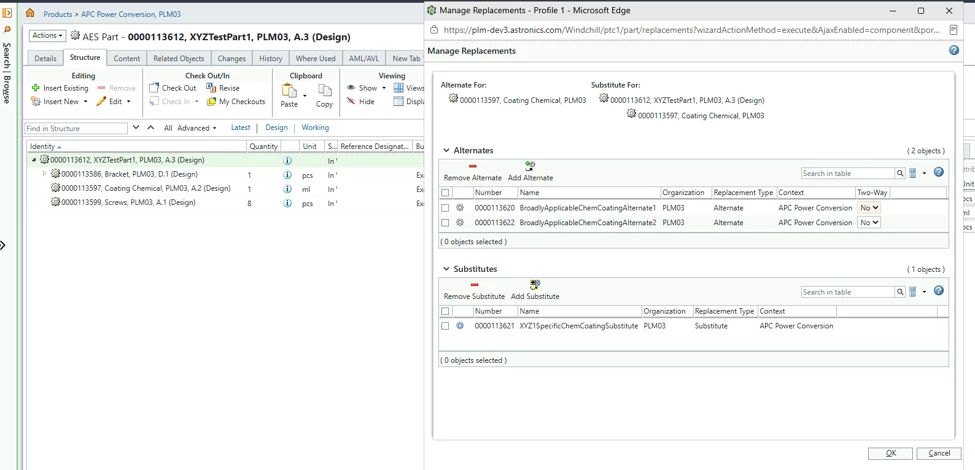Screen dimensions: 975x470
Task: Open info icon for the Screws row
Action: pyautogui.click(x=287, y=203)
